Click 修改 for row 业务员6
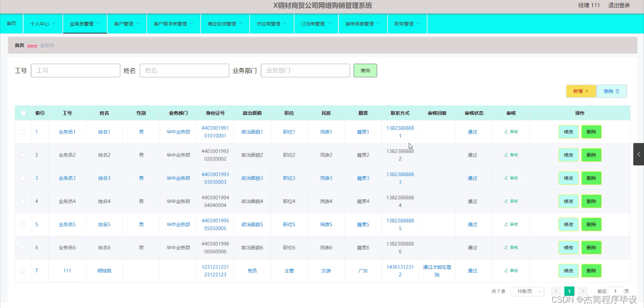 (568, 248)
